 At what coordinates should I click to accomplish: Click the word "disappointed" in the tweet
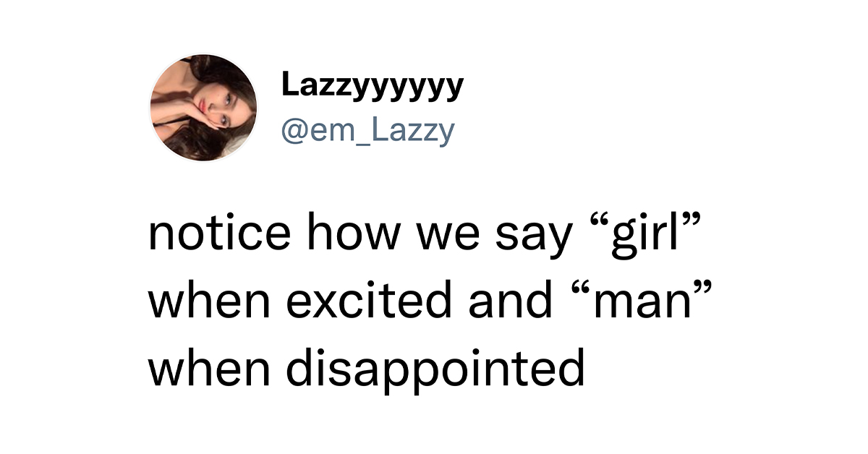tap(435, 369)
